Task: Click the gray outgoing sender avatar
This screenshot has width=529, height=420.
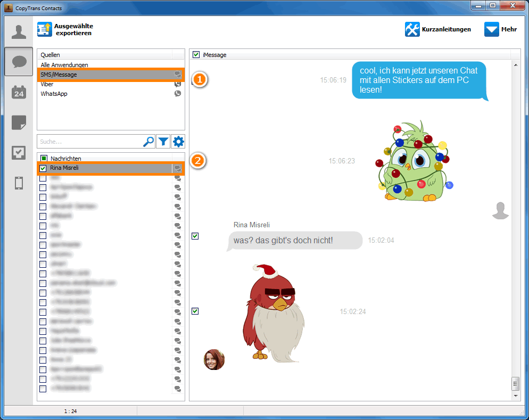Action: click(x=500, y=211)
